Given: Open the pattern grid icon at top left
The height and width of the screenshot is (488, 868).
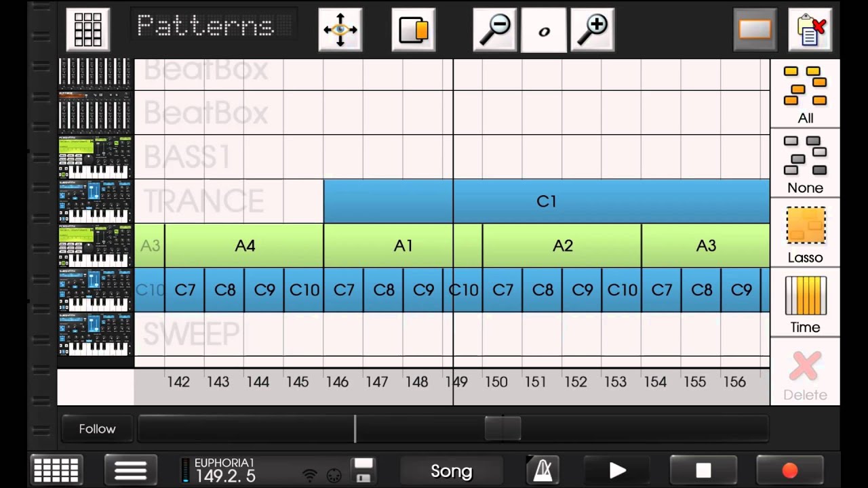Looking at the screenshot, I should 88,29.
